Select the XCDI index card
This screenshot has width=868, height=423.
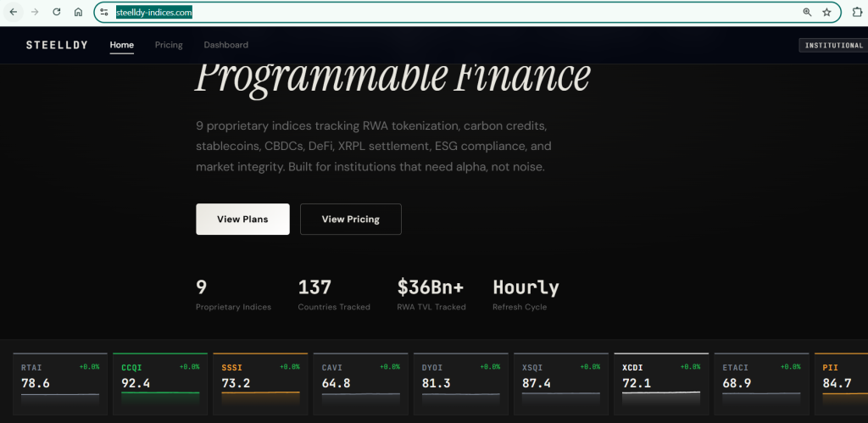[661, 384]
